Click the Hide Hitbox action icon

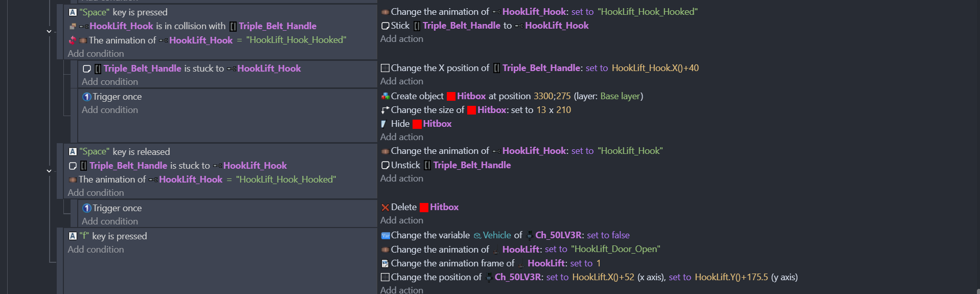coord(384,124)
